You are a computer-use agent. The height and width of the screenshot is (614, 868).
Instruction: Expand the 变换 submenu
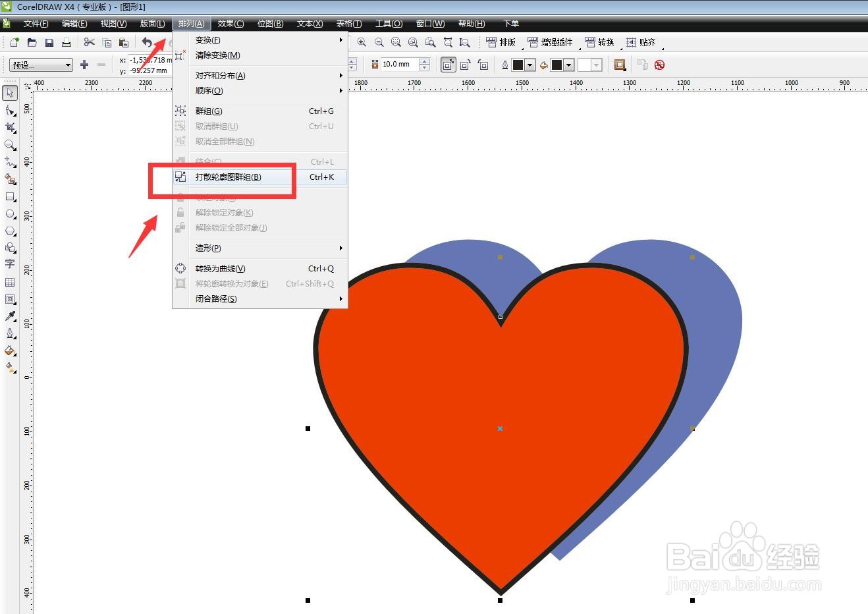point(259,40)
